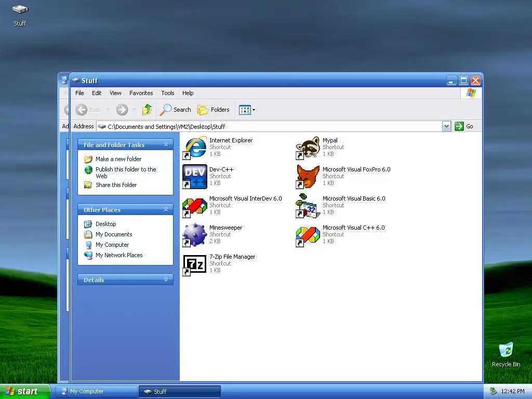This screenshot has height=399, width=532.
Task: Click the My Network Places icon
Action: 88,255
